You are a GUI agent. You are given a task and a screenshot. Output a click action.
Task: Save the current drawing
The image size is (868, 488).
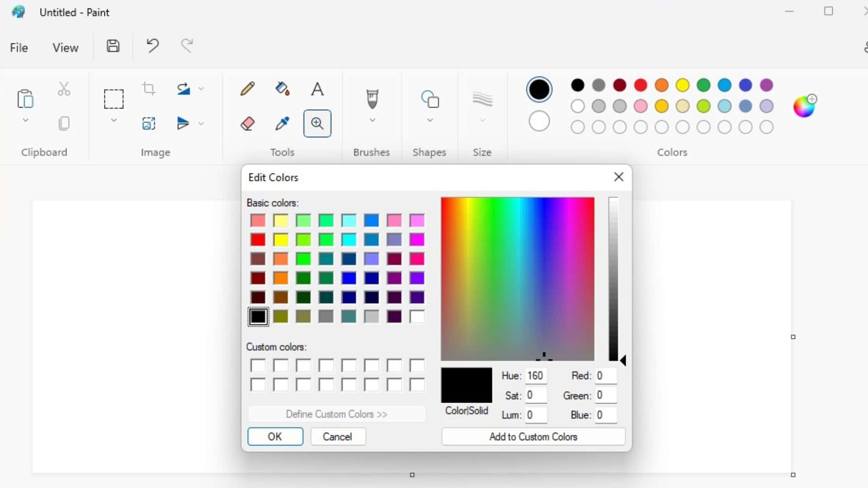[113, 46]
